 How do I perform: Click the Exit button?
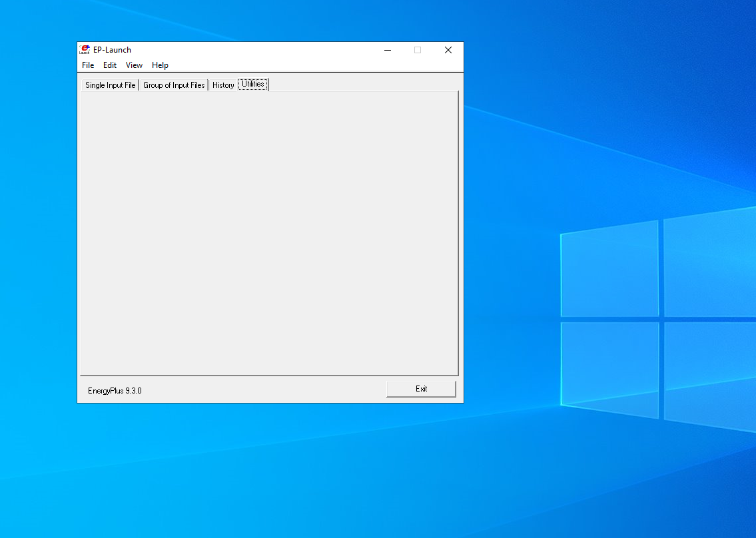coord(421,389)
